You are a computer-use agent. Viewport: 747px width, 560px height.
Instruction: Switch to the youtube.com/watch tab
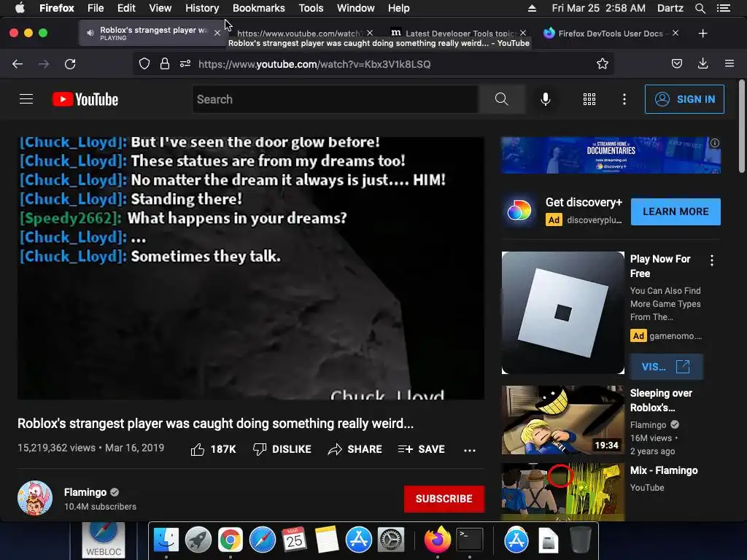(x=298, y=34)
